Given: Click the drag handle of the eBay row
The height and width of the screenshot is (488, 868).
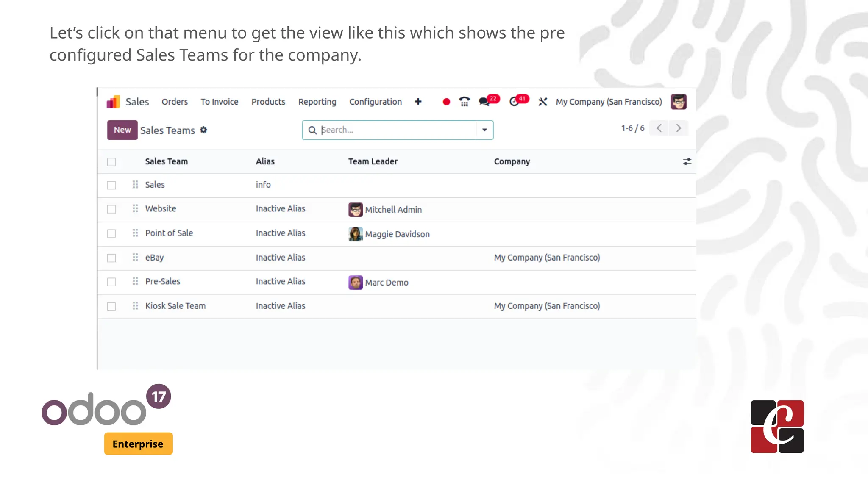Looking at the screenshot, I should coord(135,258).
